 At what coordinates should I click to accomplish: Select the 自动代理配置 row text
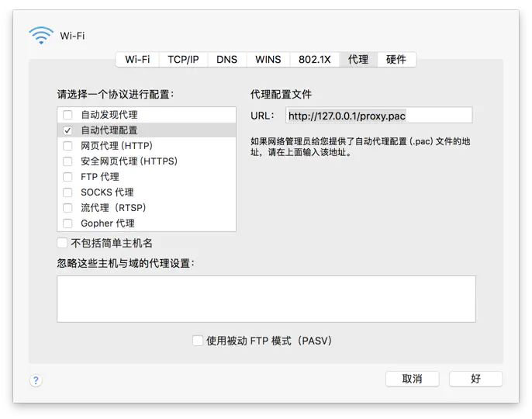109,130
